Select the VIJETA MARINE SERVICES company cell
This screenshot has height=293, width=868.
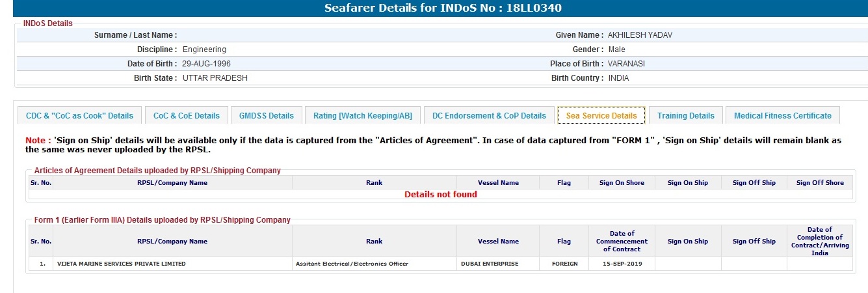click(x=122, y=264)
